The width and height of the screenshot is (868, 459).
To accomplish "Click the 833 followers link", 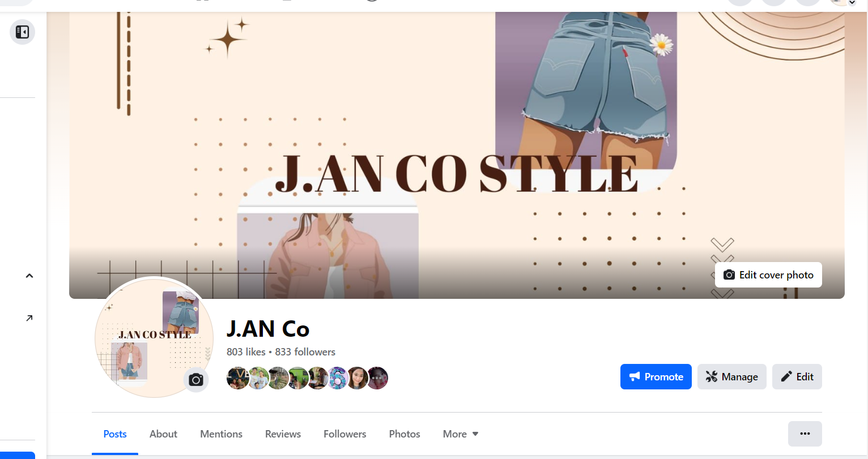I will pos(305,352).
